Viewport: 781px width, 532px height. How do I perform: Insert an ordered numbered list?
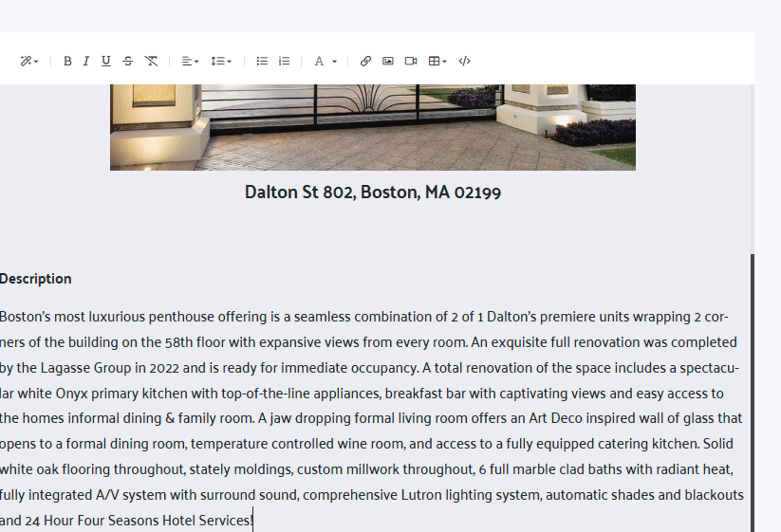pyautogui.click(x=285, y=62)
